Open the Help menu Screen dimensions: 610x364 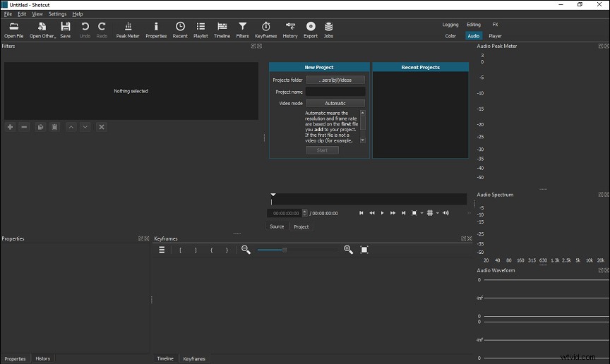click(x=78, y=13)
